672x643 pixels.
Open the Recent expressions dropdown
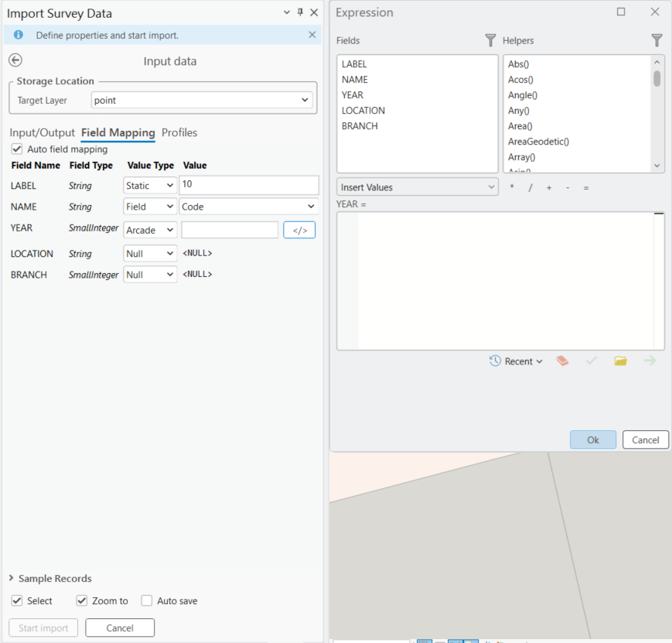(516, 361)
